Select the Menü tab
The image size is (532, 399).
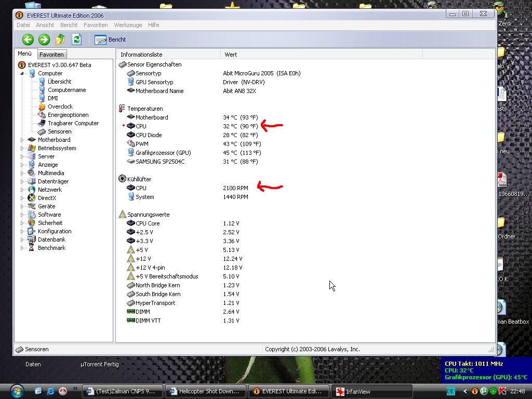[25, 54]
